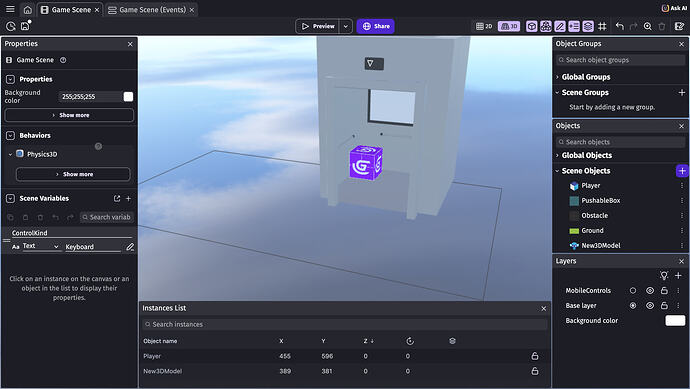Expand Global Objects
690x389 pixels.
(558, 155)
